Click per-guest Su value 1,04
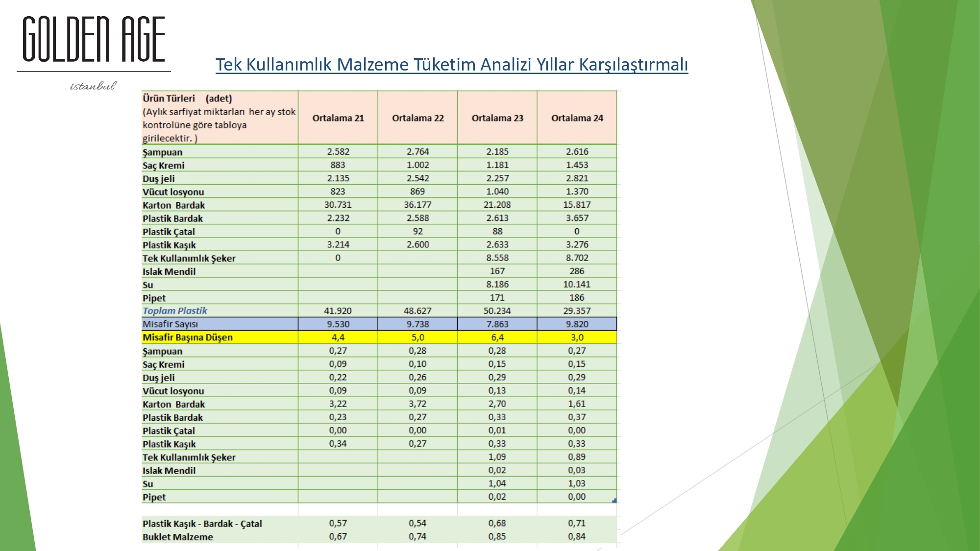This screenshot has height=551, width=980. coord(497,483)
